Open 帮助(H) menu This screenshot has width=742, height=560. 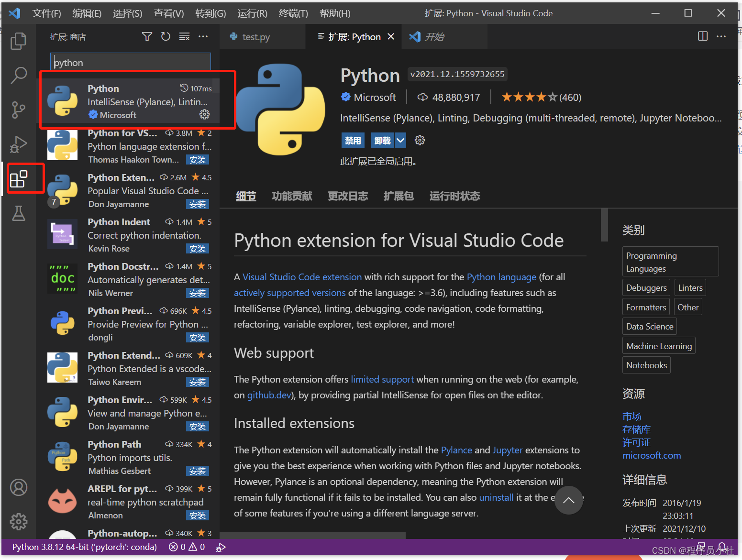[335, 13]
